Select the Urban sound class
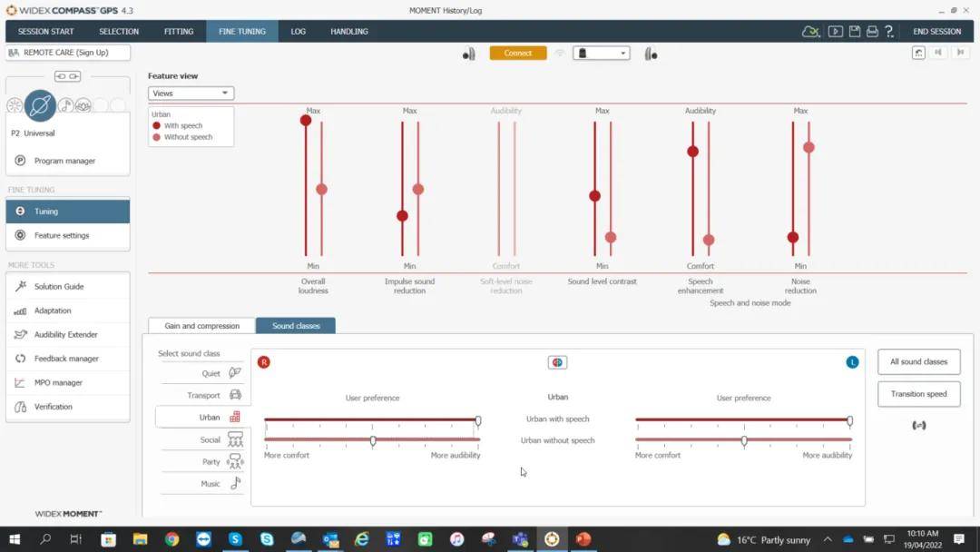Screen dimensions: 980x552 point(201,417)
